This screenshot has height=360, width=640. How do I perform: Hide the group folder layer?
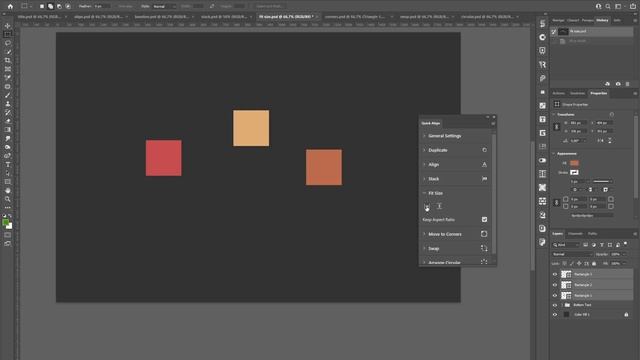click(555, 305)
